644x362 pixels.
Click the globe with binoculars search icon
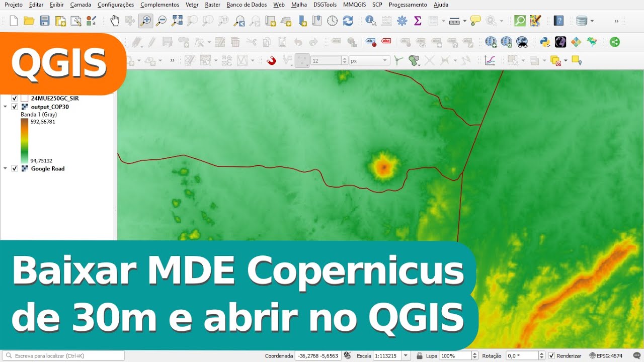pyautogui.click(x=522, y=42)
